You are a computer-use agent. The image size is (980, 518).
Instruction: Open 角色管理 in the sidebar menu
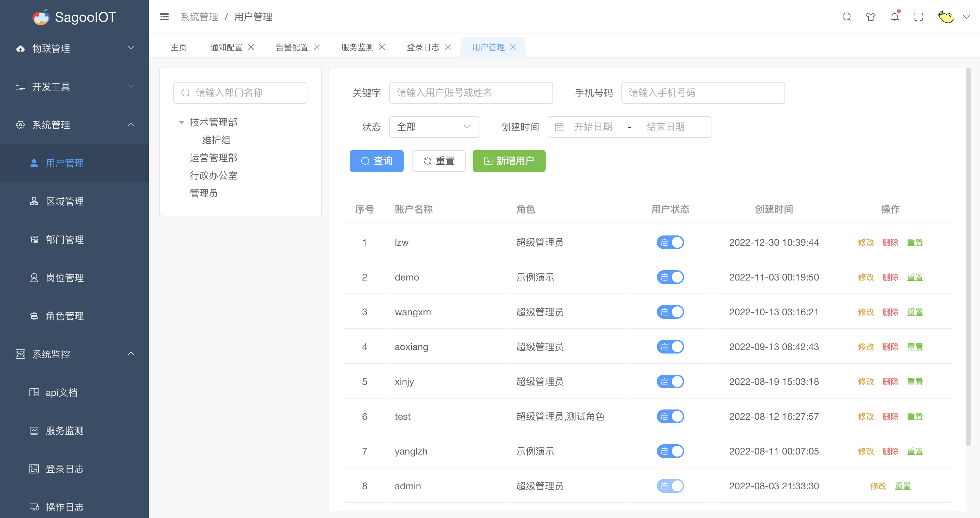click(x=65, y=316)
